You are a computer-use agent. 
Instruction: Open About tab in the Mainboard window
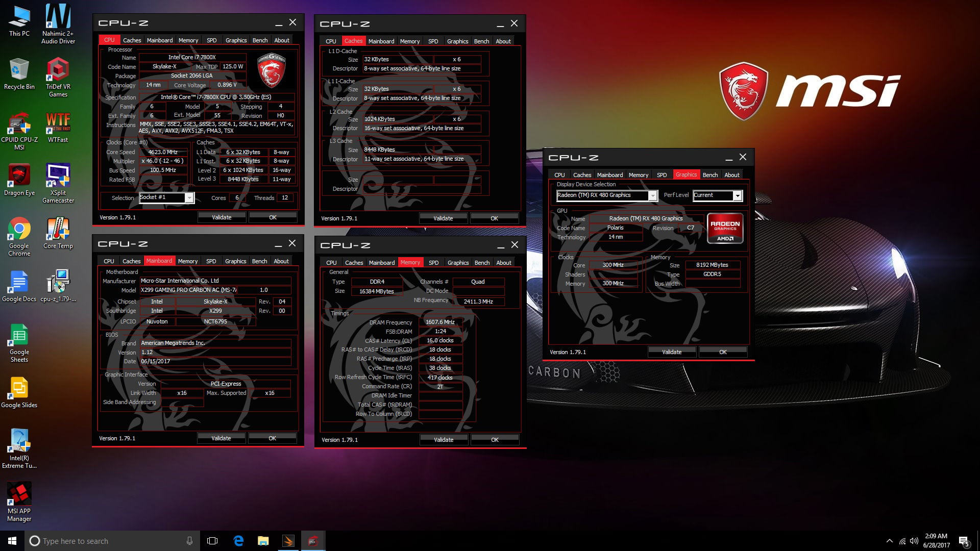(281, 261)
